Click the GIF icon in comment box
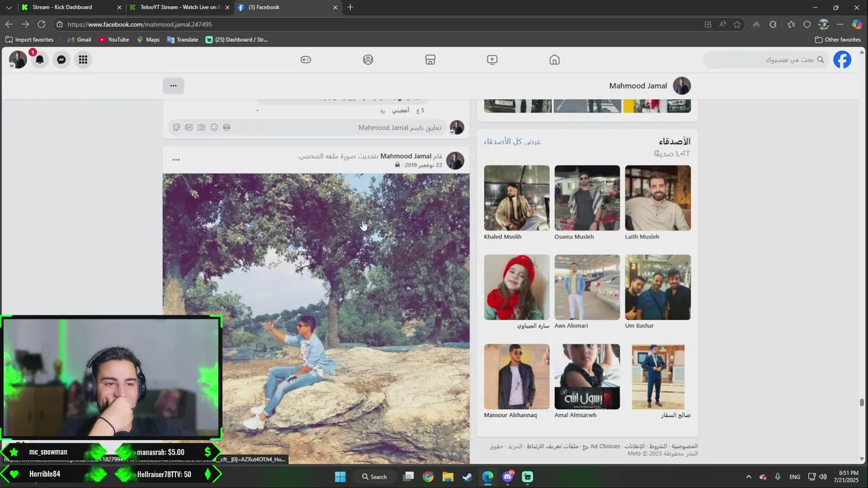The image size is (868, 488). pos(189,127)
